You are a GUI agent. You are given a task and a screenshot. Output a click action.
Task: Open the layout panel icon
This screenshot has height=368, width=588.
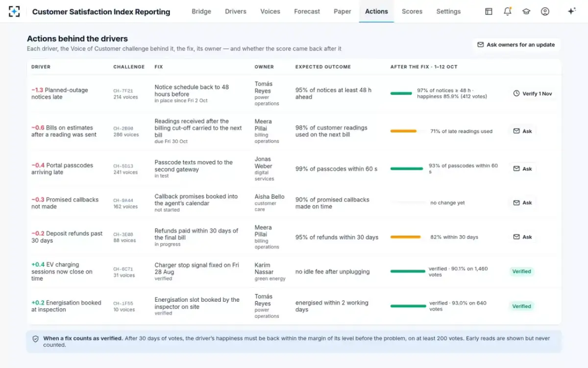tap(489, 11)
